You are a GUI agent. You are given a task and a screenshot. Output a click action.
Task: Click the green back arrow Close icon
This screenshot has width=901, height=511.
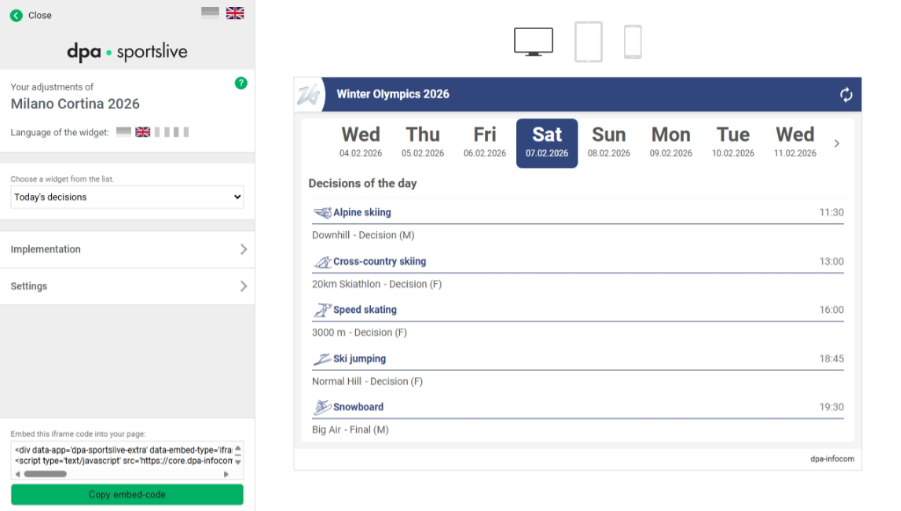16,15
